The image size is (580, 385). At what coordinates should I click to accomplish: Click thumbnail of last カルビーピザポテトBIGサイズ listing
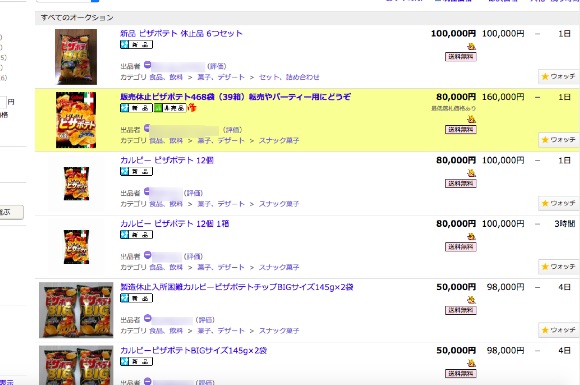point(76,365)
